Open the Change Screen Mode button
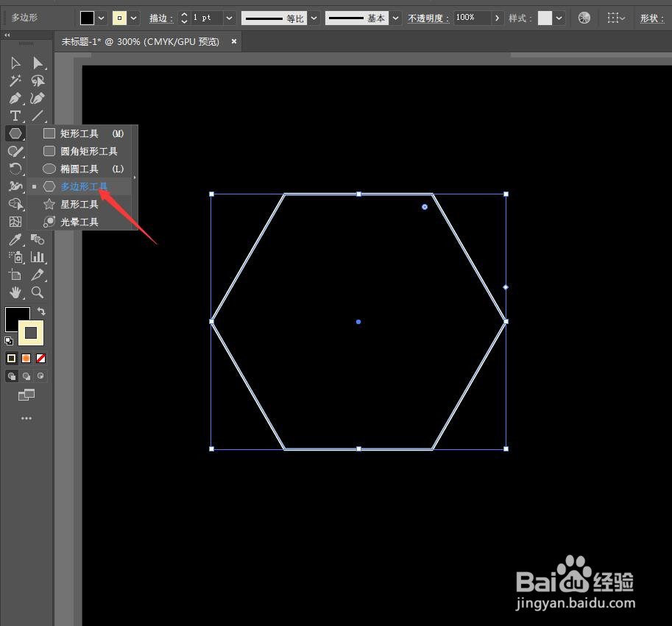 coord(26,395)
